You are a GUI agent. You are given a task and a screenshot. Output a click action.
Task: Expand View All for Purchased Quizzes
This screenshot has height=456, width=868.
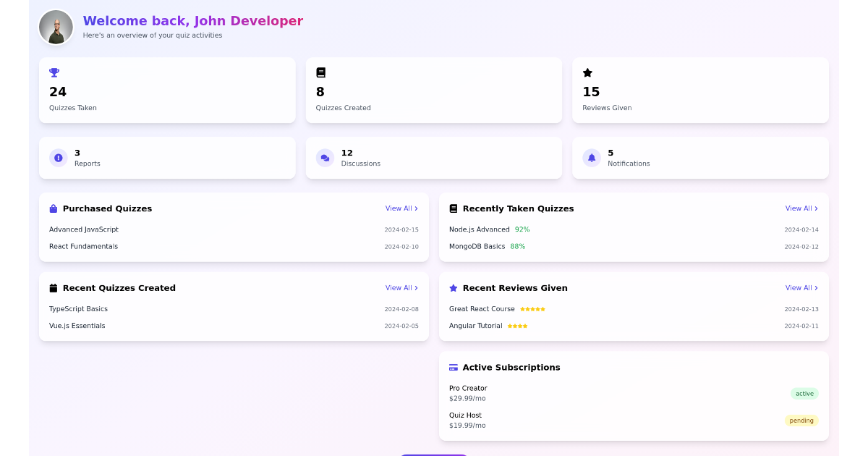(401, 208)
